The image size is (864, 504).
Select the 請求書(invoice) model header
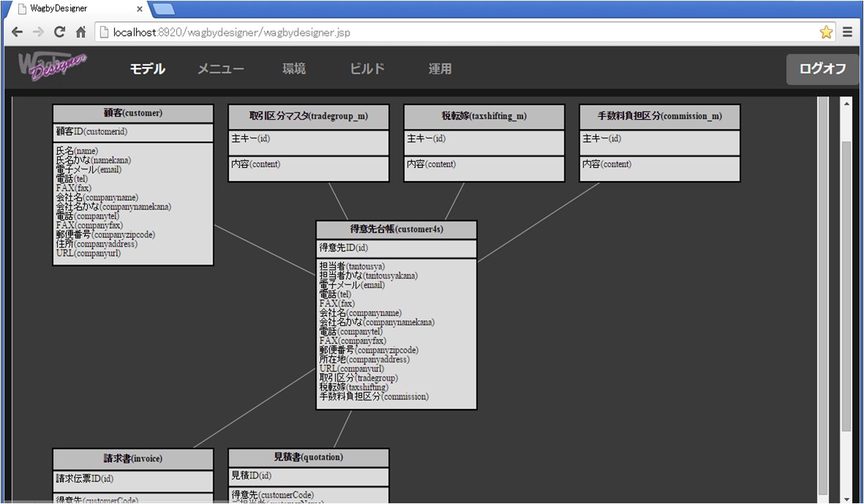click(133, 459)
